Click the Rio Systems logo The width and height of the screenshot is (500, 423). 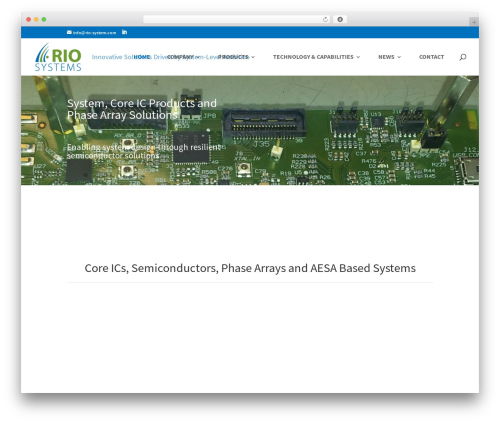[58, 57]
